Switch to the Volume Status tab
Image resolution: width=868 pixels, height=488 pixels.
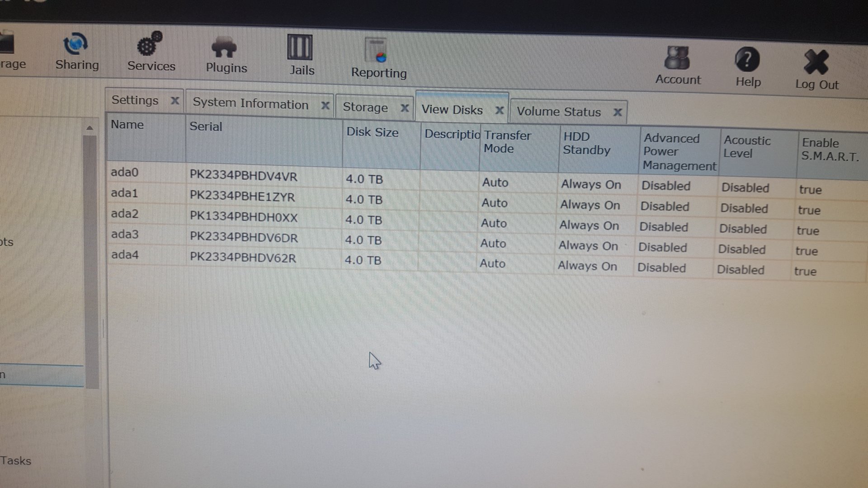click(559, 112)
